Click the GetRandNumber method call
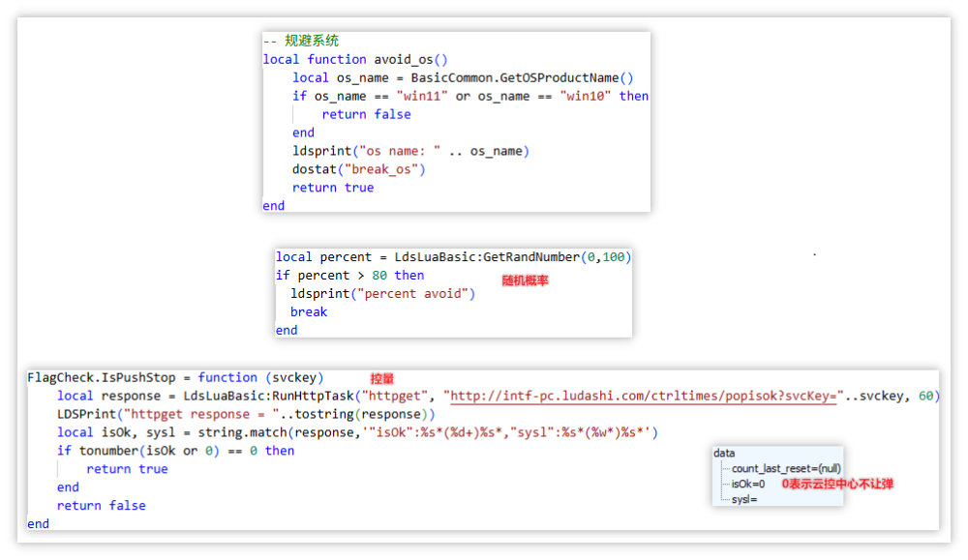This screenshot has height=560, width=968. tap(530, 257)
